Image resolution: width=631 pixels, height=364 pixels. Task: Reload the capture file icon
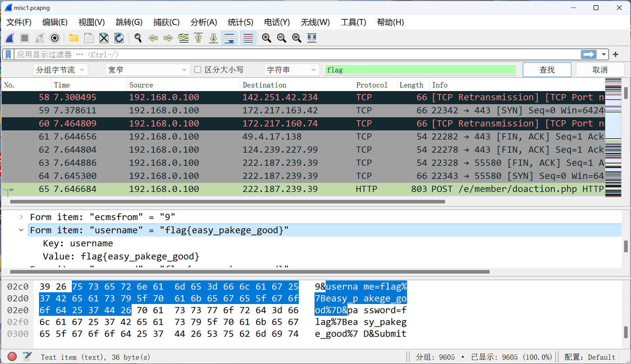click(119, 38)
